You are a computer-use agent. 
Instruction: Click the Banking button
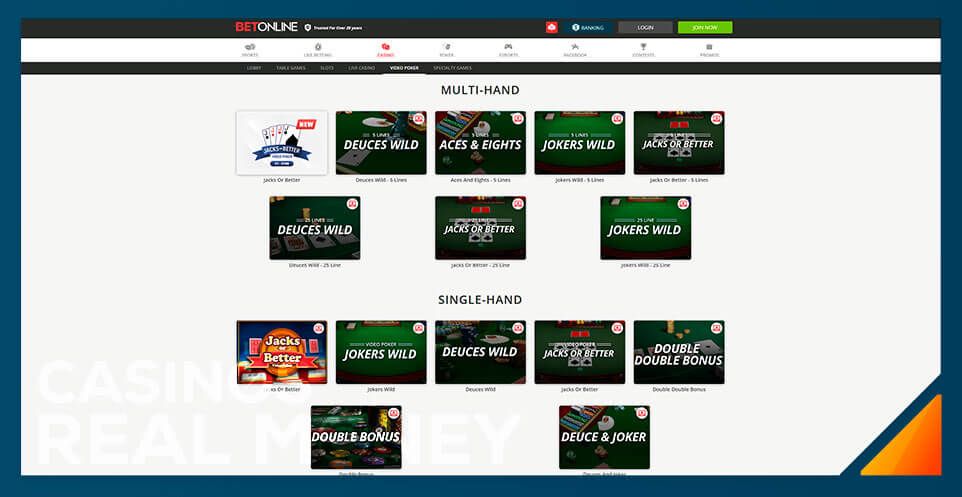588,28
